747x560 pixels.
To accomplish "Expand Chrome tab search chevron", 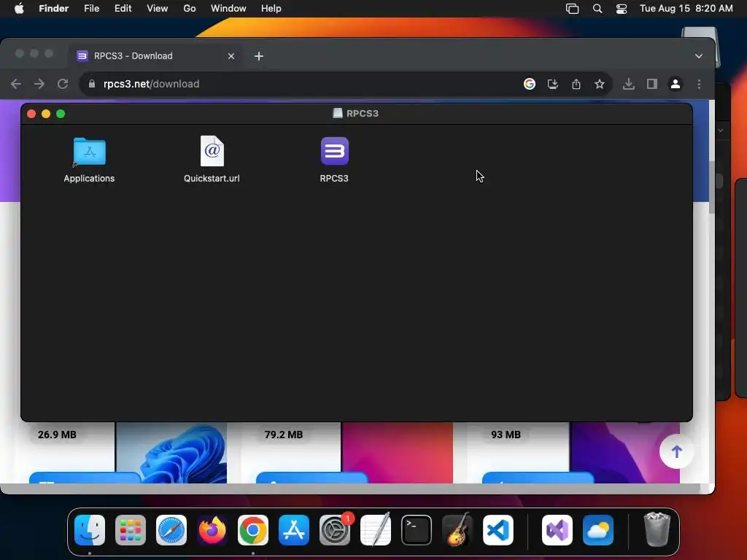I will (698, 56).
